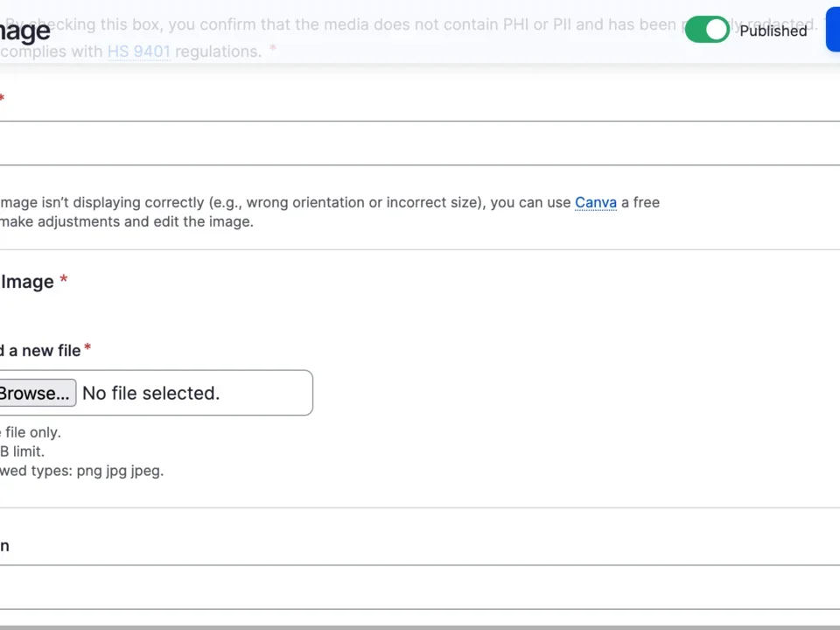The height and width of the screenshot is (630, 840).
Task: Open the HS 9401 regulations link
Action: click(x=138, y=52)
